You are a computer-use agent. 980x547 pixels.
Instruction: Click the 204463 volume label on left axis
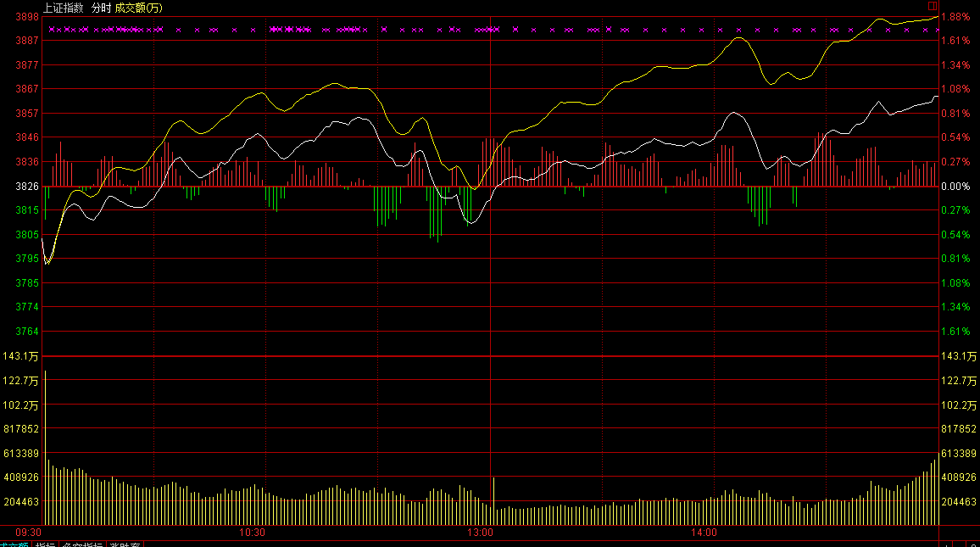coord(22,502)
